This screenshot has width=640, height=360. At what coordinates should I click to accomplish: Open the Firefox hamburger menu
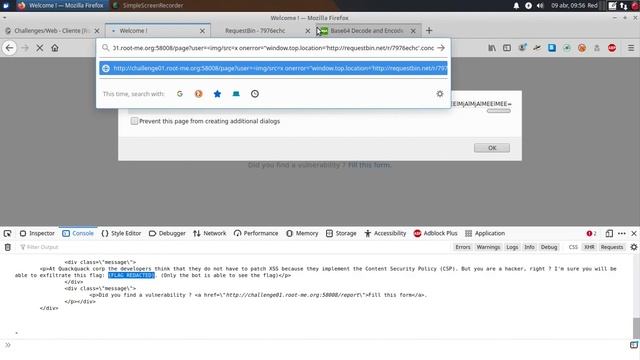tap(631, 48)
